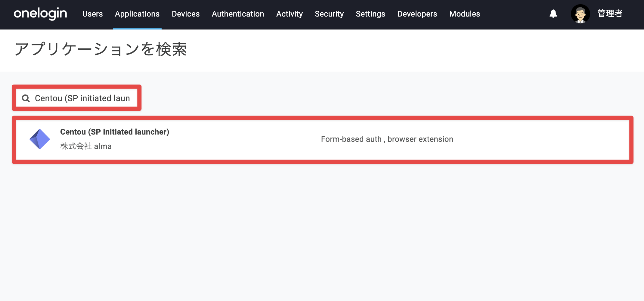This screenshot has width=644, height=301.
Task: Click the search magnifier icon
Action: tap(26, 98)
